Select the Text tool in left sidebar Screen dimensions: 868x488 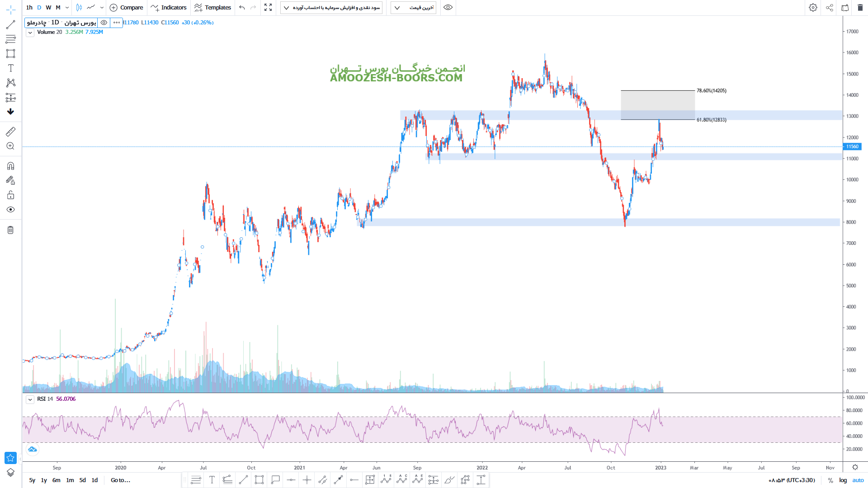[x=10, y=68]
